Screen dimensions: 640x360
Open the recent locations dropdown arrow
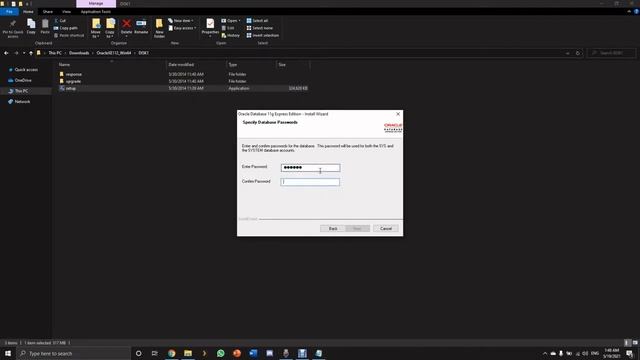click(24, 53)
